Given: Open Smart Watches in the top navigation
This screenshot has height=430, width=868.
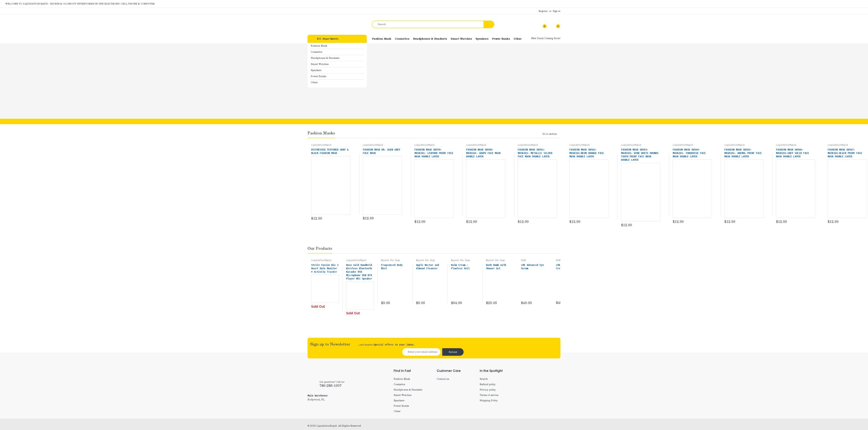Looking at the screenshot, I should [x=461, y=39].
